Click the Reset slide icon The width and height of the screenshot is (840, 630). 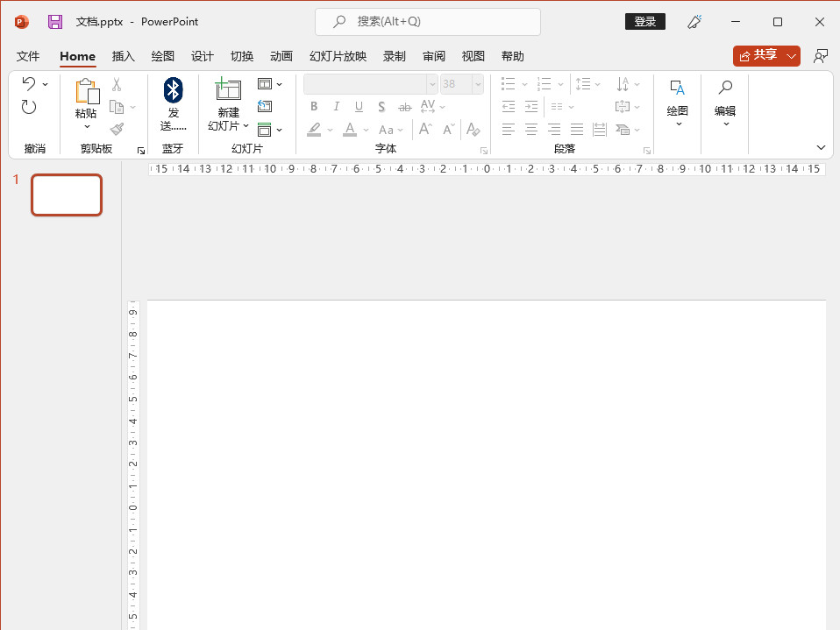(x=265, y=106)
